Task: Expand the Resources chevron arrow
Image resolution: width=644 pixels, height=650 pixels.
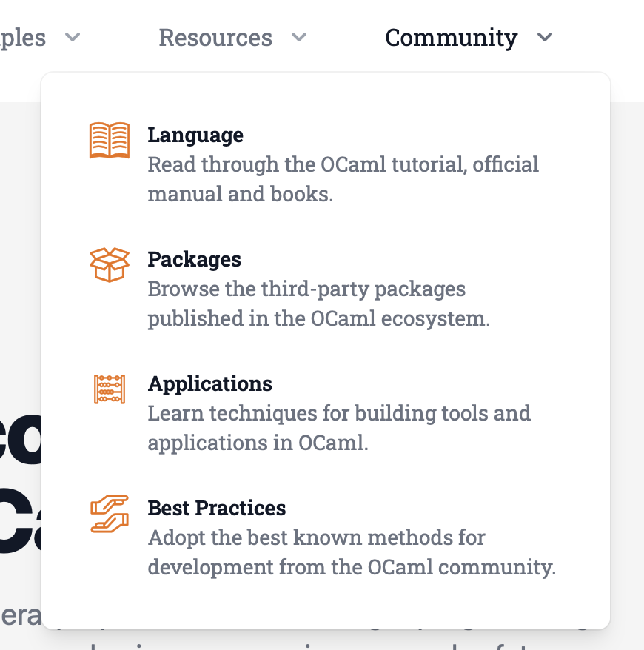Action: point(299,37)
